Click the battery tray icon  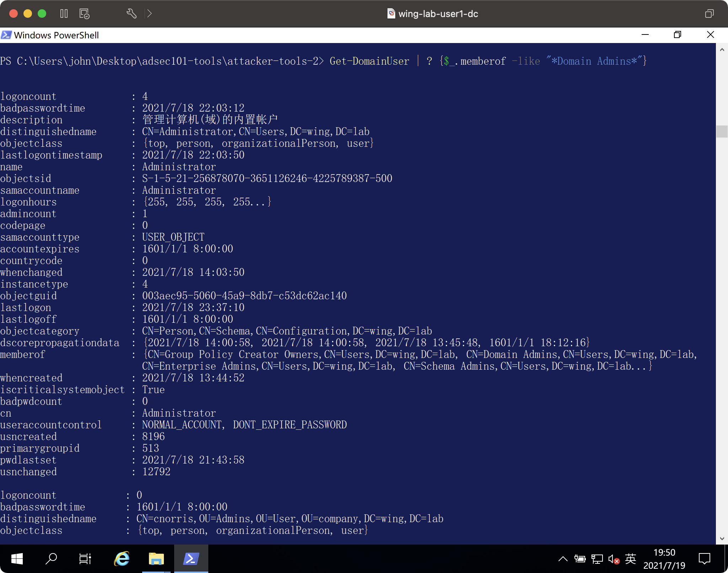(x=580, y=559)
